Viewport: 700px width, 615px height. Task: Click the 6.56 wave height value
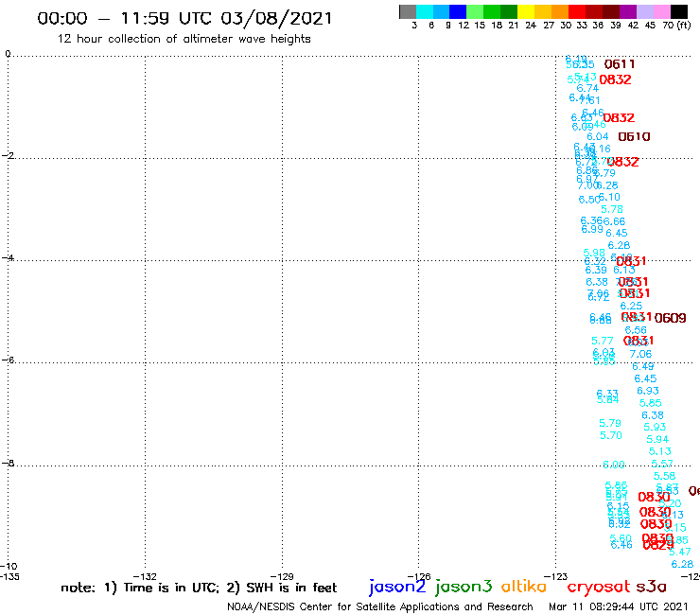[x=636, y=330]
